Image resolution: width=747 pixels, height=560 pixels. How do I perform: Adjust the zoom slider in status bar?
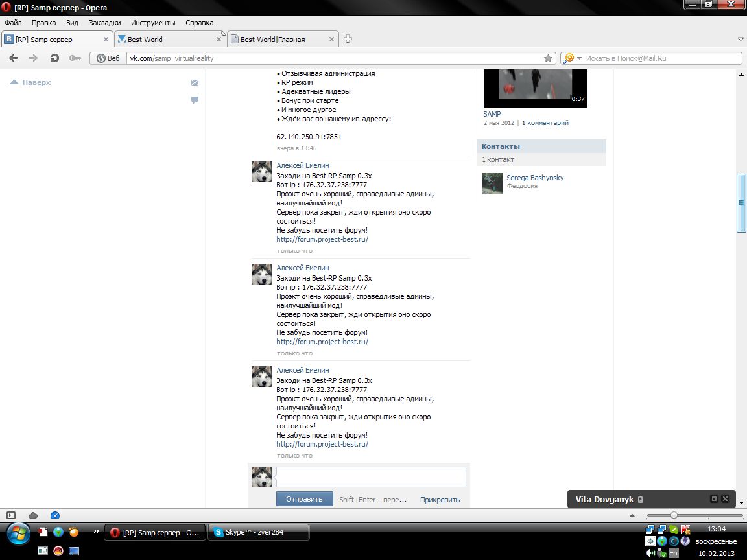coord(674,515)
